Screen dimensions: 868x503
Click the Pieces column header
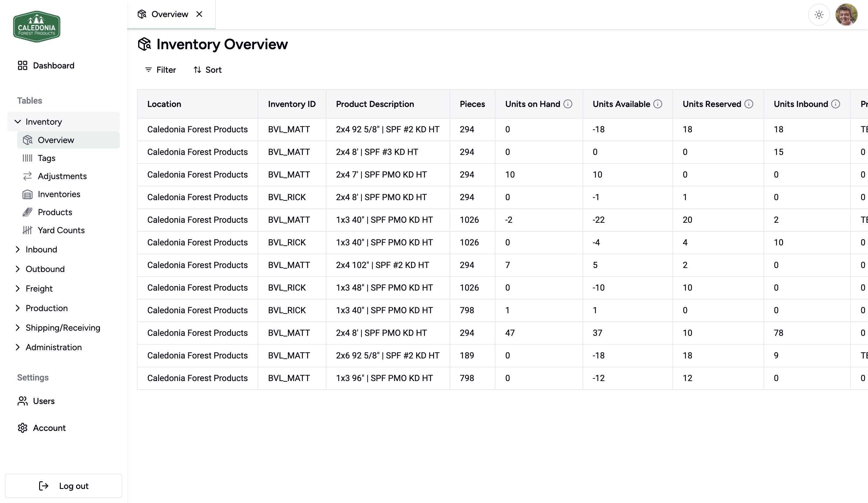(473, 104)
